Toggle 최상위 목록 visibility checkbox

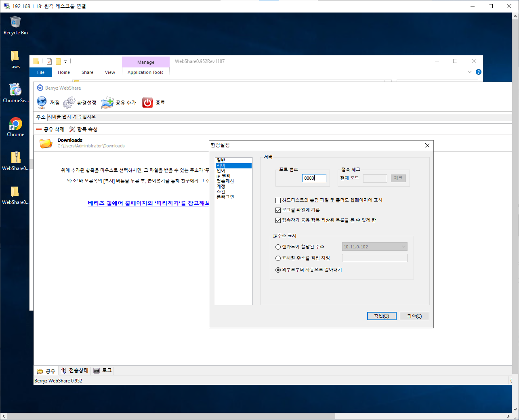pos(278,220)
